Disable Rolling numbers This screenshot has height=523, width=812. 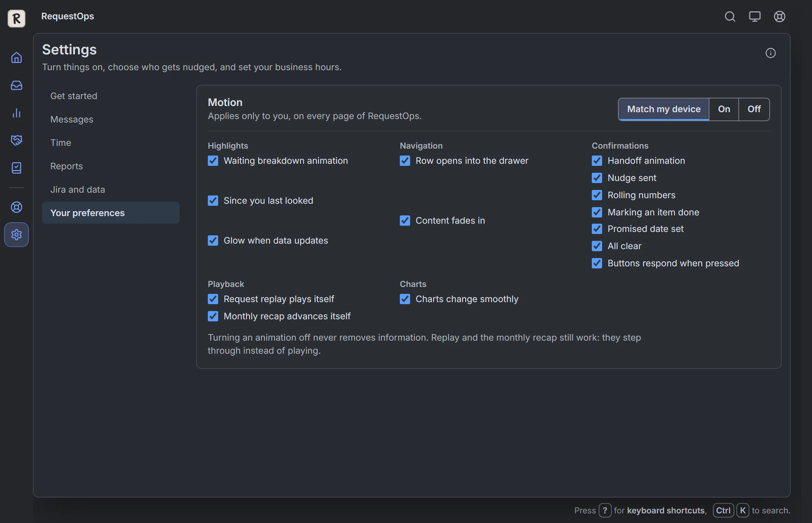click(x=597, y=195)
